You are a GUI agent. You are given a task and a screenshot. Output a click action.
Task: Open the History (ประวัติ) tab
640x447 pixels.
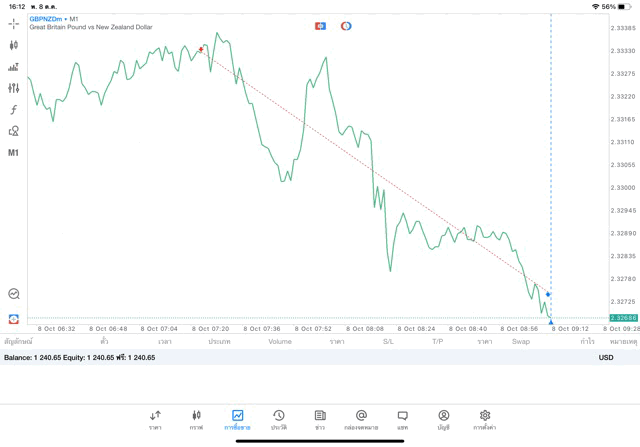click(x=278, y=419)
